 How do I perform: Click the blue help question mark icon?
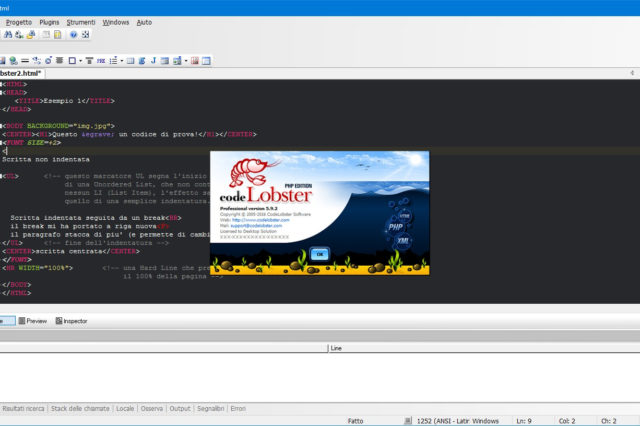73,34
